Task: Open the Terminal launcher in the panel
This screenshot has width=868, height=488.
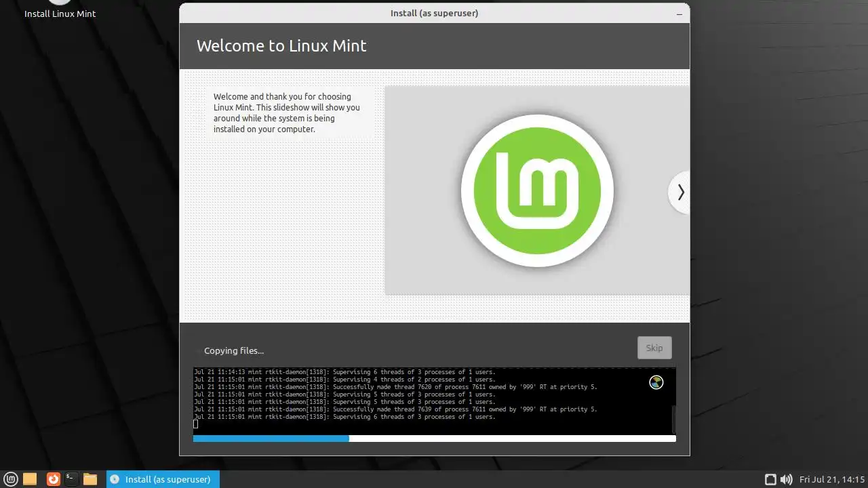Action: coord(72,479)
